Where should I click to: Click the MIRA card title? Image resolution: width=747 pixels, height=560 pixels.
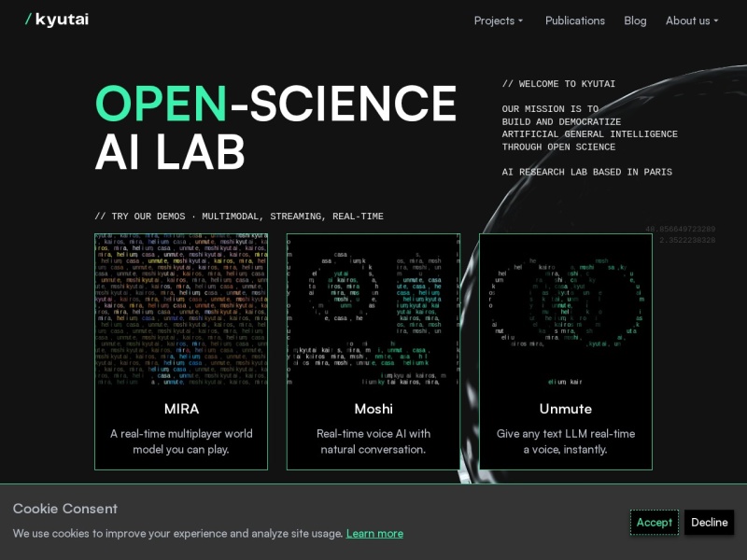point(181,409)
